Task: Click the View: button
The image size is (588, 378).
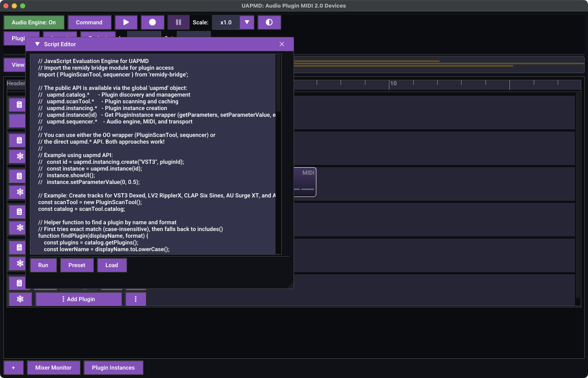Action: pos(15,65)
